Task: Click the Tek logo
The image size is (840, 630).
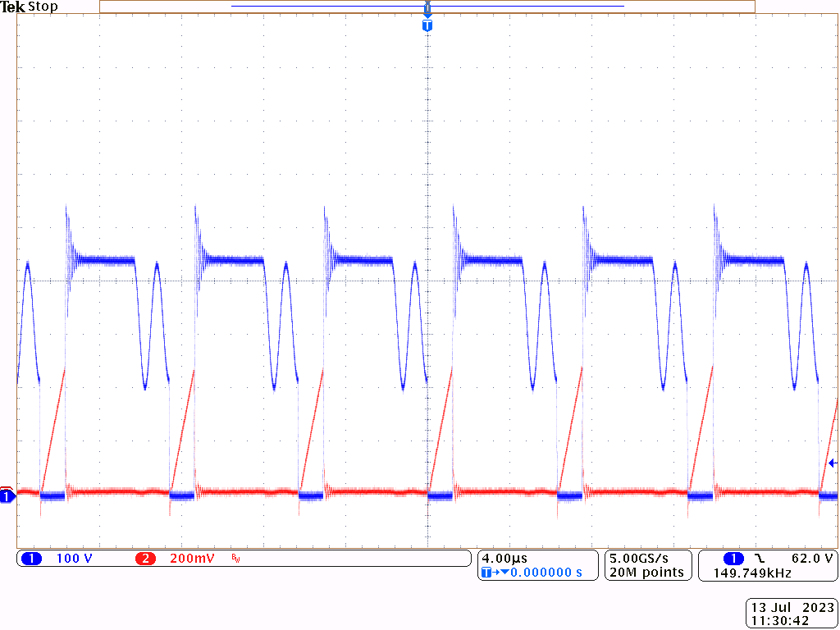Action: (13, 7)
